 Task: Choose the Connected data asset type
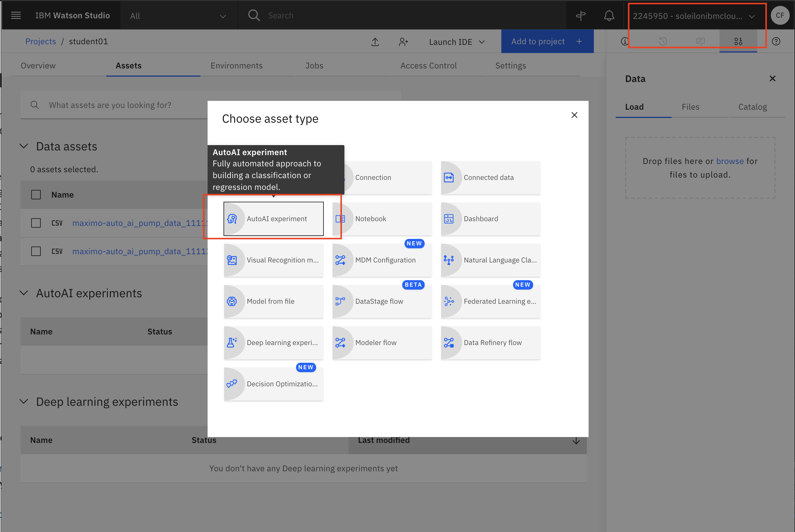[490, 178]
